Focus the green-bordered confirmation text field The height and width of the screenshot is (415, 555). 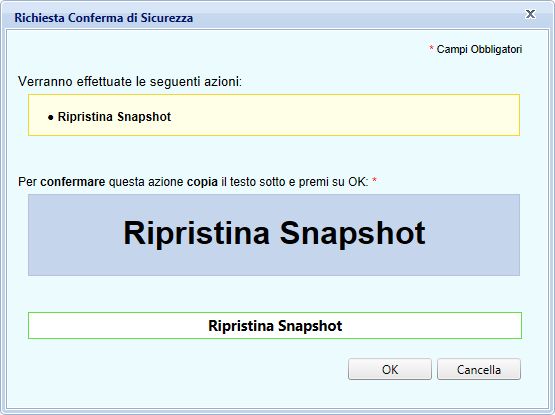click(275, 325)
